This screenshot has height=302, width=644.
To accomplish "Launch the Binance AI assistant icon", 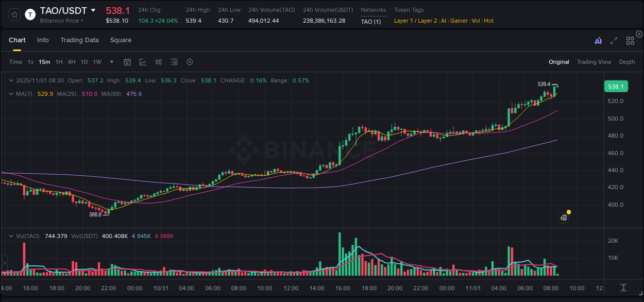I will pyautogui.click(x=598, y=41).
